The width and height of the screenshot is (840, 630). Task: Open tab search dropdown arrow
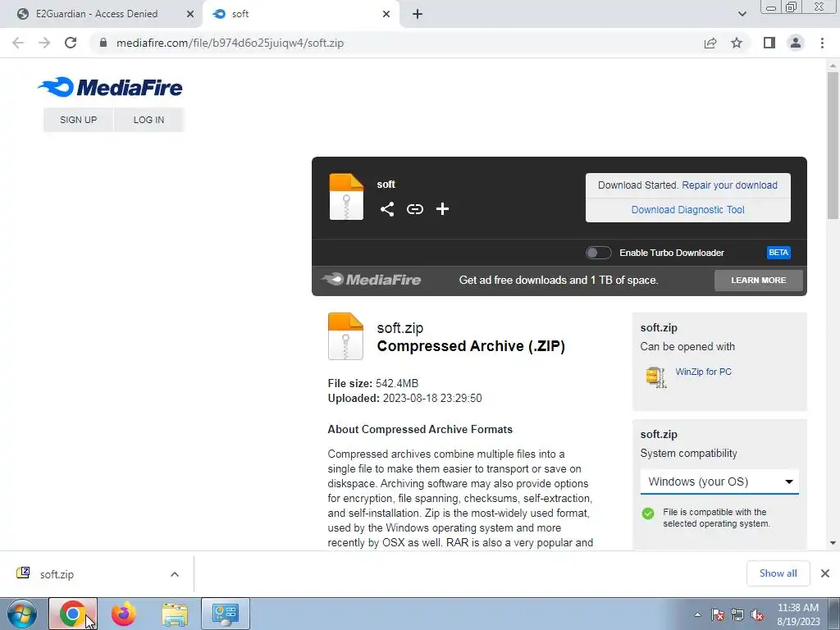tap(742, 14)
